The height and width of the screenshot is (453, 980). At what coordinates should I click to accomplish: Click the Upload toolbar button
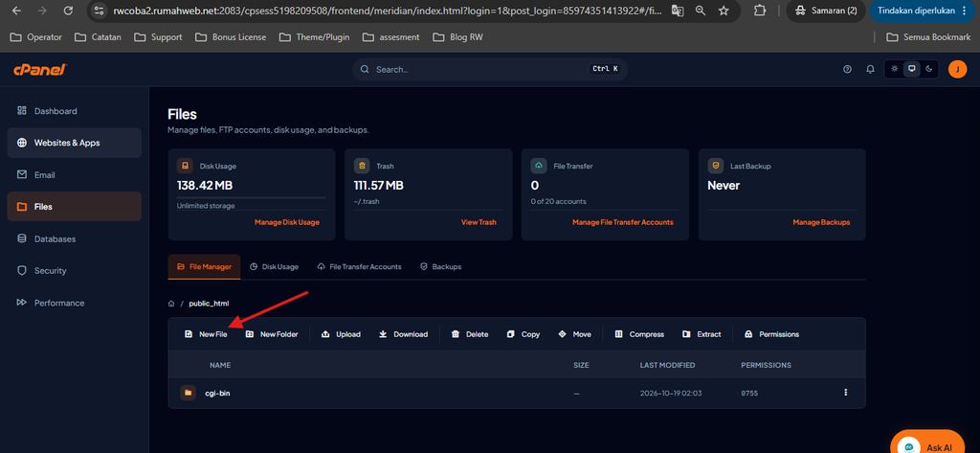click(x=342, y=334)
